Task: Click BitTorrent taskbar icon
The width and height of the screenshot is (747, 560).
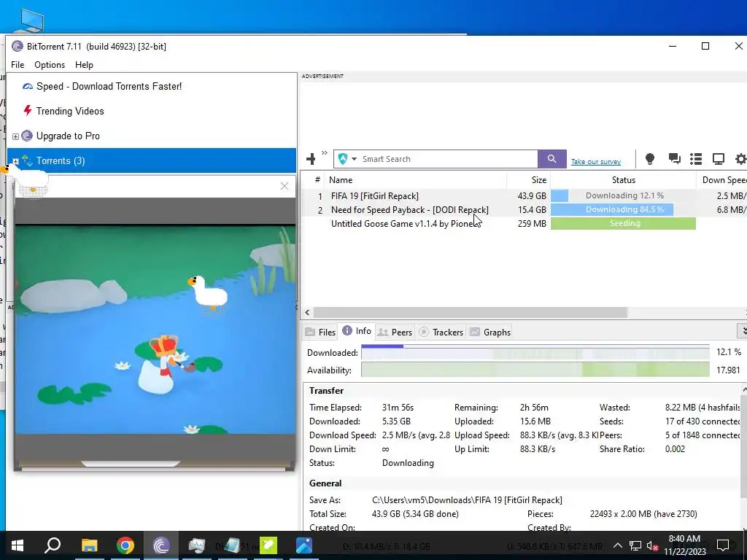Action: [x=161, y=545]
